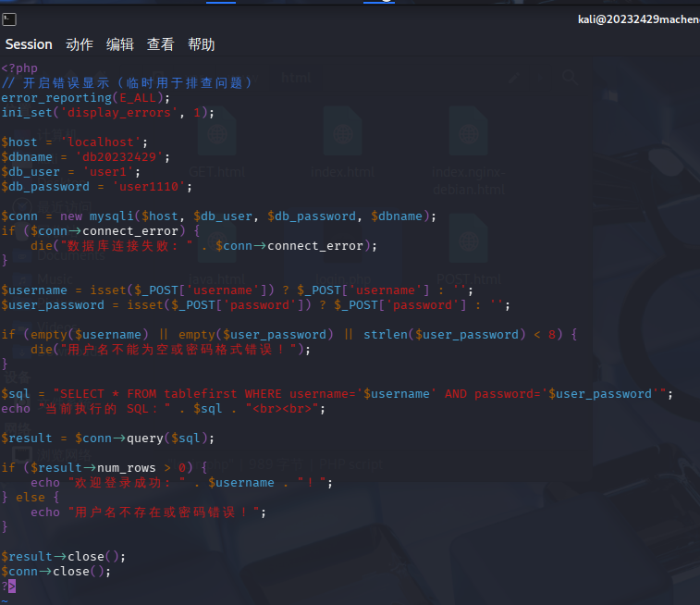Click the new mysqli connection line
The width and height of the screenshot is (700, 605).
pos(218,216)
